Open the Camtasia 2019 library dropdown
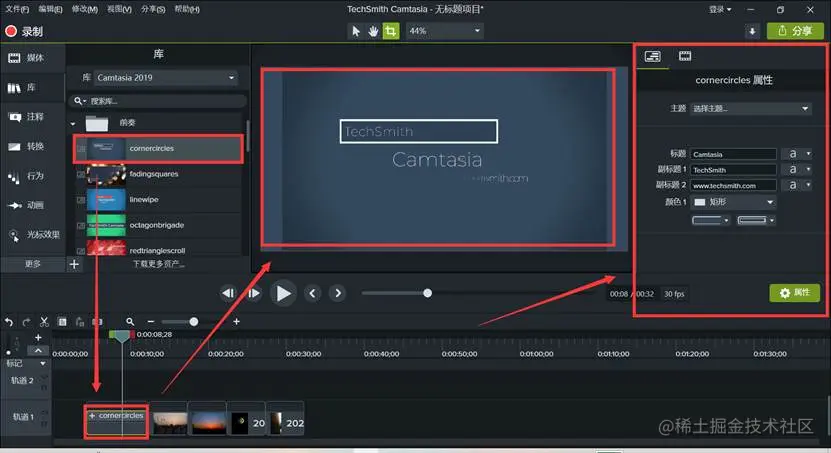 click(x=166, y=78)
